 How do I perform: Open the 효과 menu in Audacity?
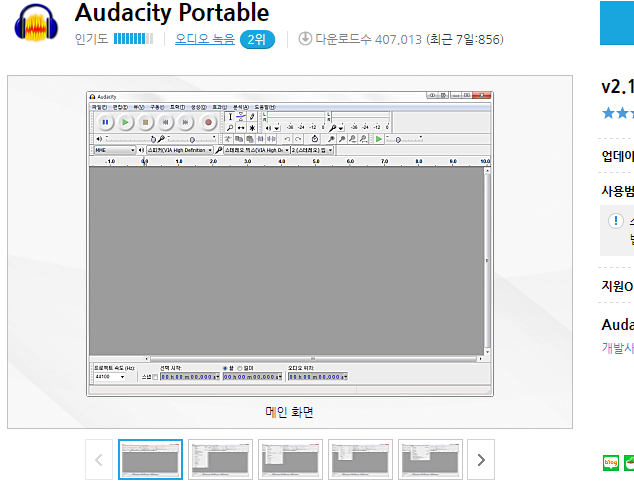tap(220, 107)
